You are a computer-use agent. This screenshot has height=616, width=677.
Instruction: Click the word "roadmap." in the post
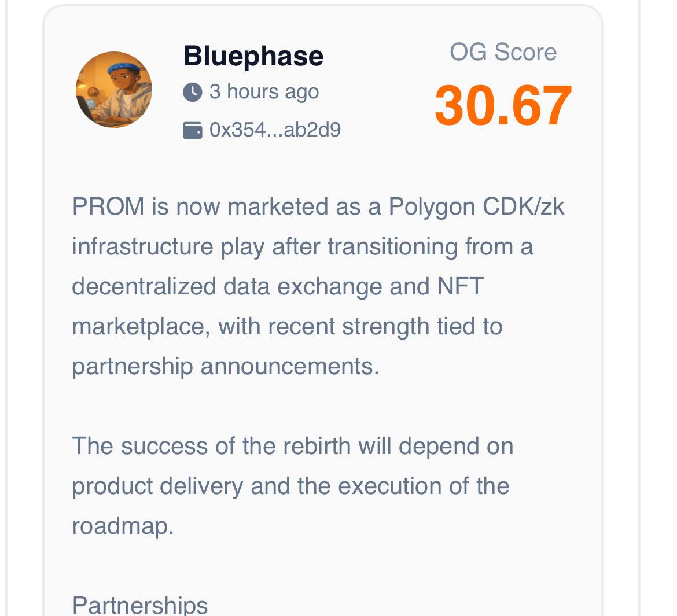coord(123,526)
